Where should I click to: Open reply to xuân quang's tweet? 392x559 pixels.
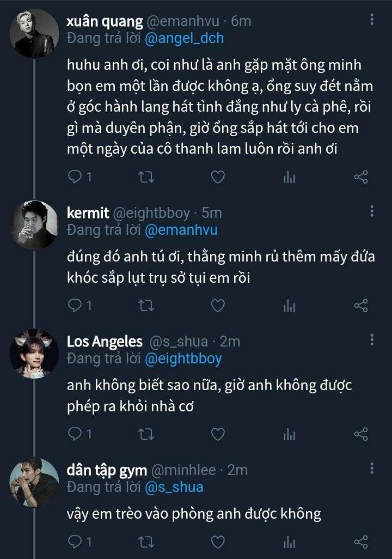75,177
